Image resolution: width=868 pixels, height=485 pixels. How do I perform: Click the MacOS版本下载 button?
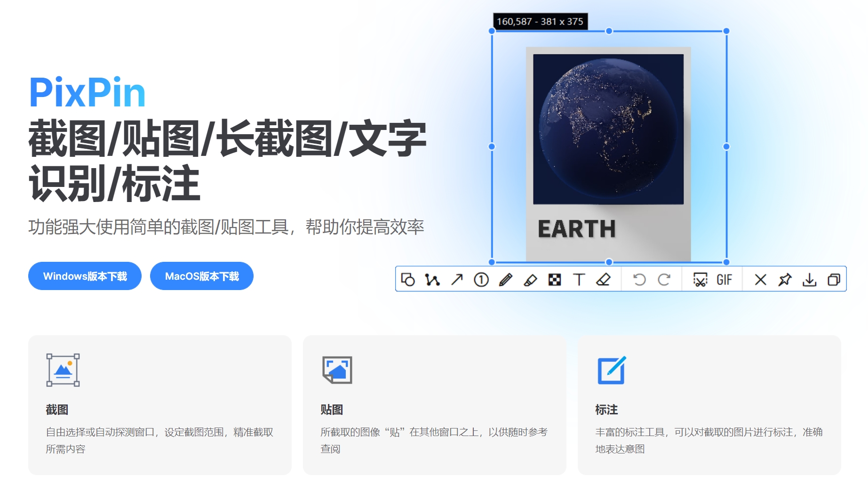click(x=202, y=276)
